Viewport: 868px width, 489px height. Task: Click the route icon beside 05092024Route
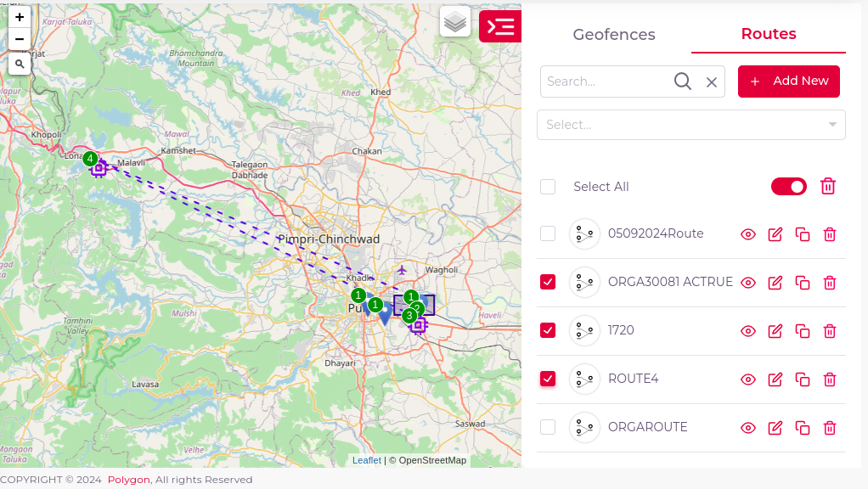(x=584, y=234)
